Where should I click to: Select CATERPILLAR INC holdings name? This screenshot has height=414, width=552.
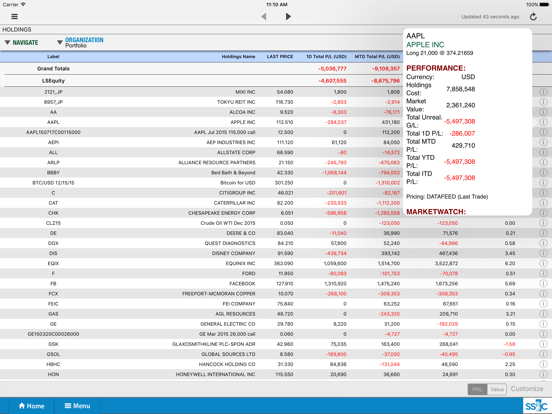234,203
